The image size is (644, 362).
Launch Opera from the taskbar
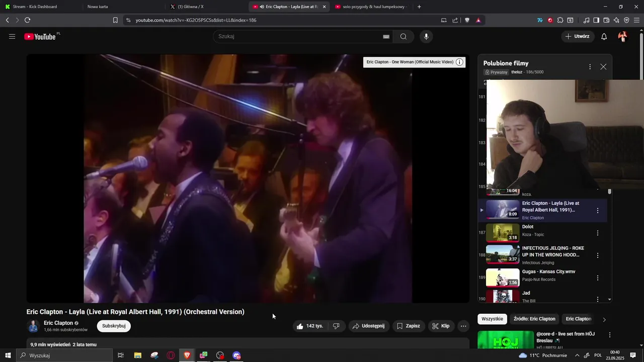pos(171,355)
